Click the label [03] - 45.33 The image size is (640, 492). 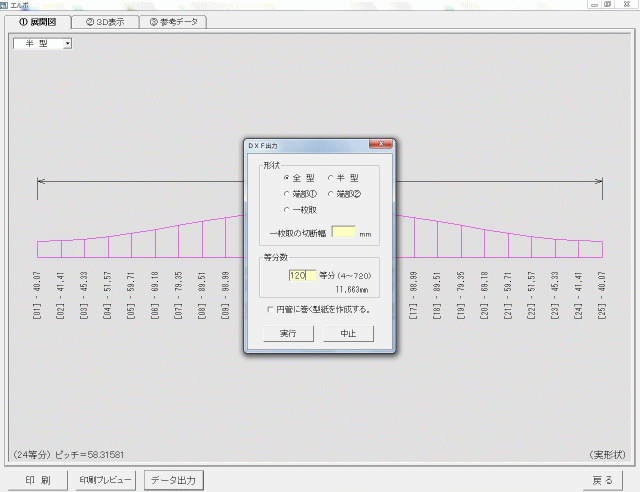(84, 295)
